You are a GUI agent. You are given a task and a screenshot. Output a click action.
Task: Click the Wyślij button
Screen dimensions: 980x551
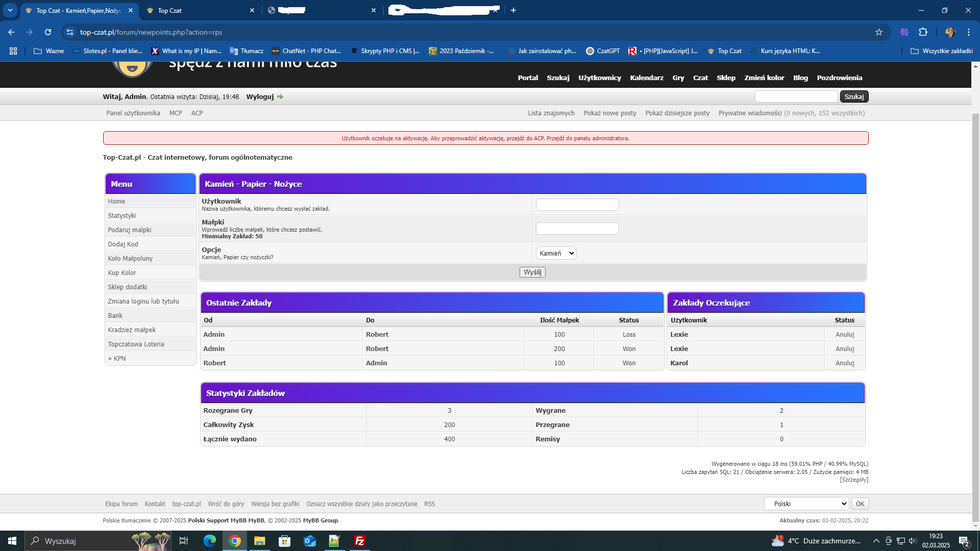532,272
